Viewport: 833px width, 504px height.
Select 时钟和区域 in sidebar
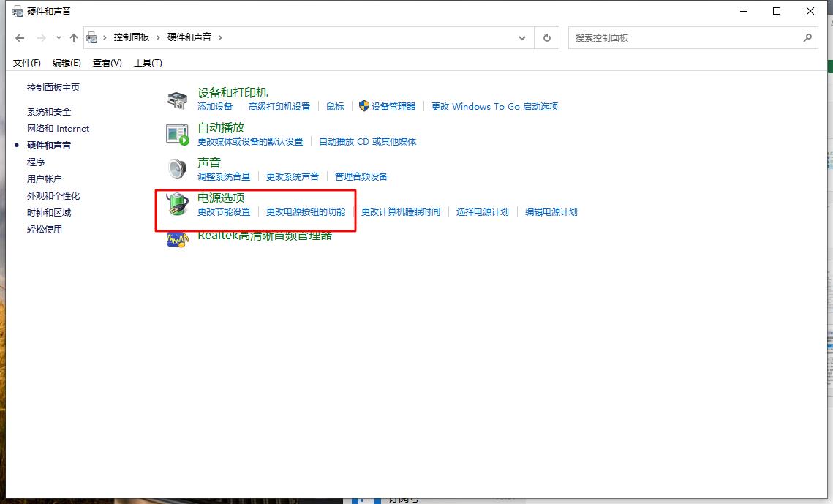pyautogui.click(x=49, y=212)
